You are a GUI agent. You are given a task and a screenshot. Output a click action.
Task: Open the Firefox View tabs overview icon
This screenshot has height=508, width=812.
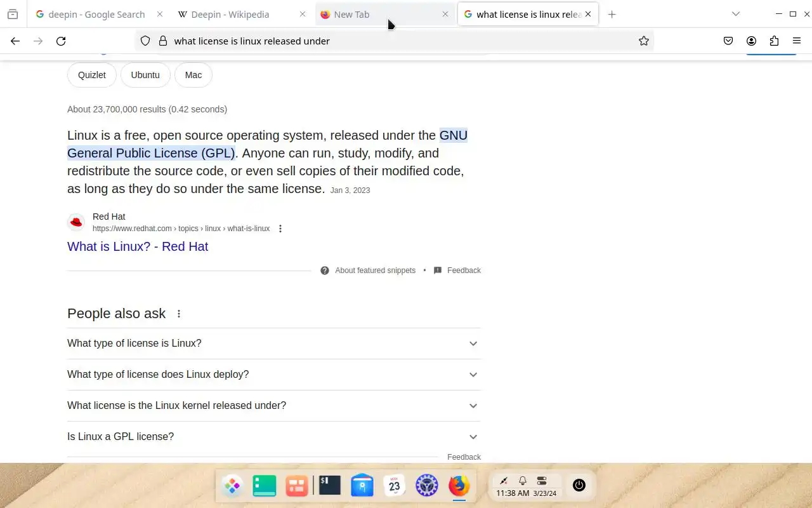13,14
